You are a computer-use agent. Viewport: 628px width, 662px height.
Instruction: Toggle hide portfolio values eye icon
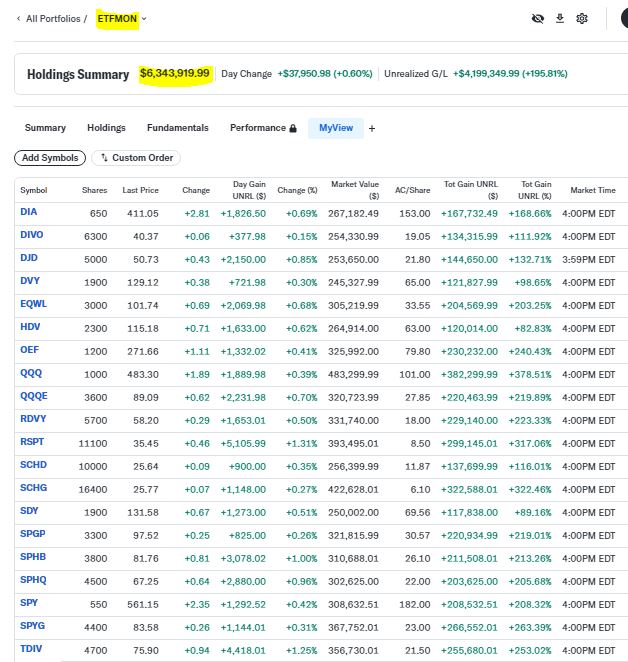coord(538,18)
